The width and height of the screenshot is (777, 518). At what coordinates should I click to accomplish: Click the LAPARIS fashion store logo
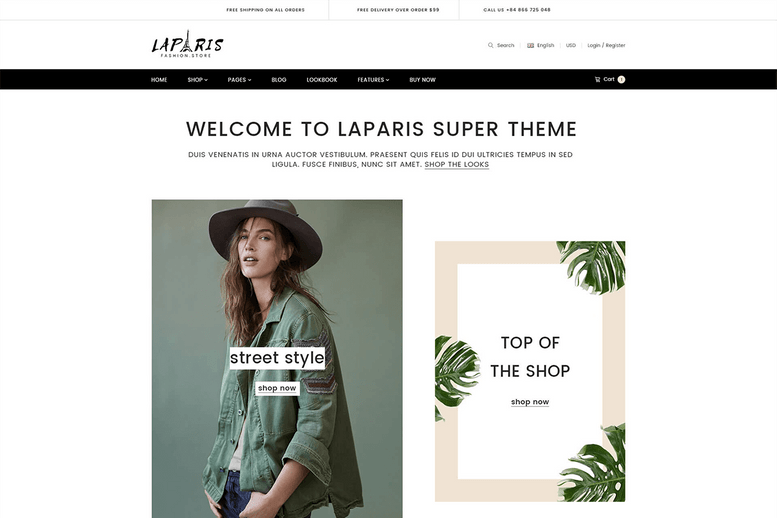point(187,44)
